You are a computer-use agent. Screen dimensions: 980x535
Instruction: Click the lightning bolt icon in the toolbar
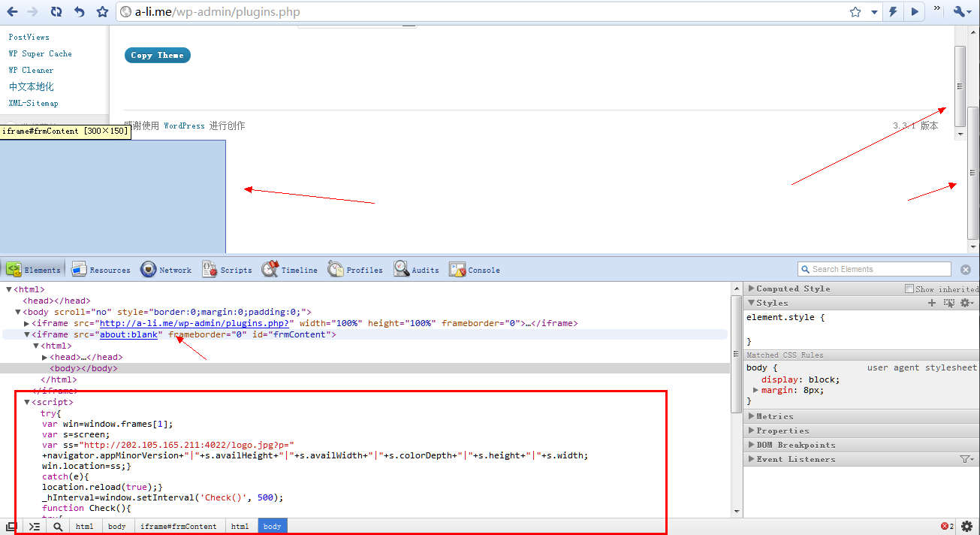(894, 12)
